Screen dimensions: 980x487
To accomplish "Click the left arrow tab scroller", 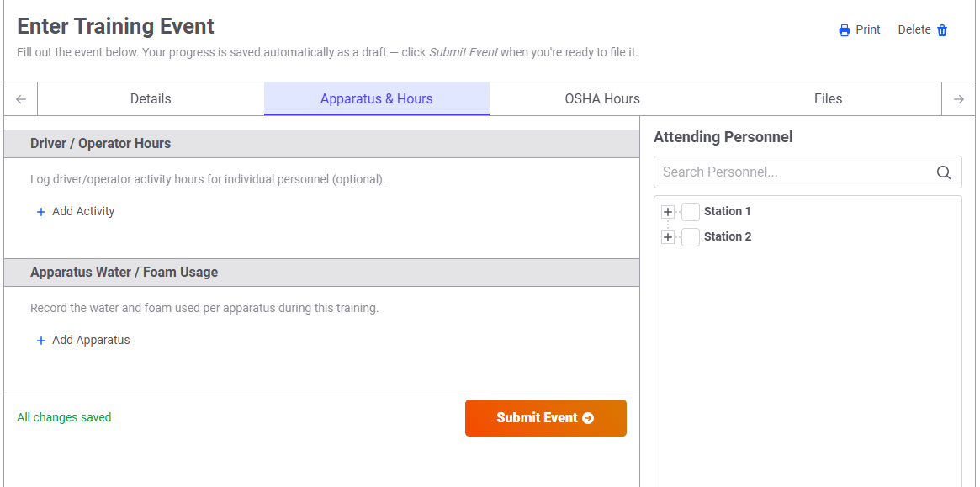I will 21,98.
